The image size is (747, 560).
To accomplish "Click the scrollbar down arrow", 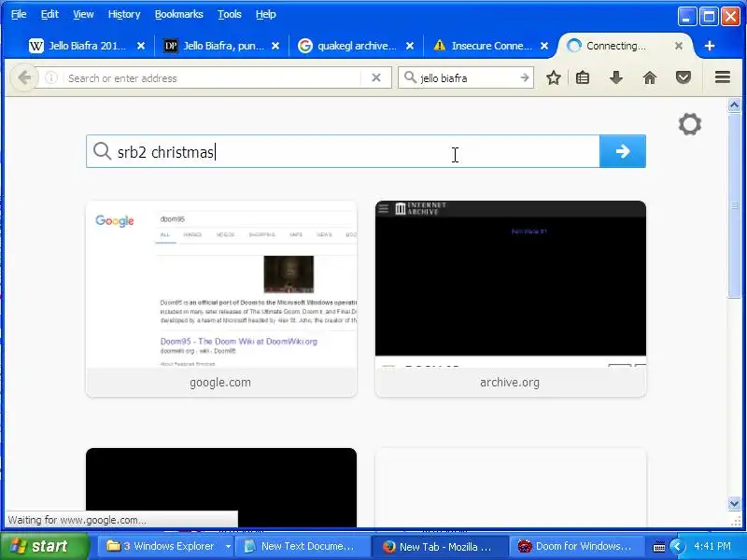I will 734,503.
